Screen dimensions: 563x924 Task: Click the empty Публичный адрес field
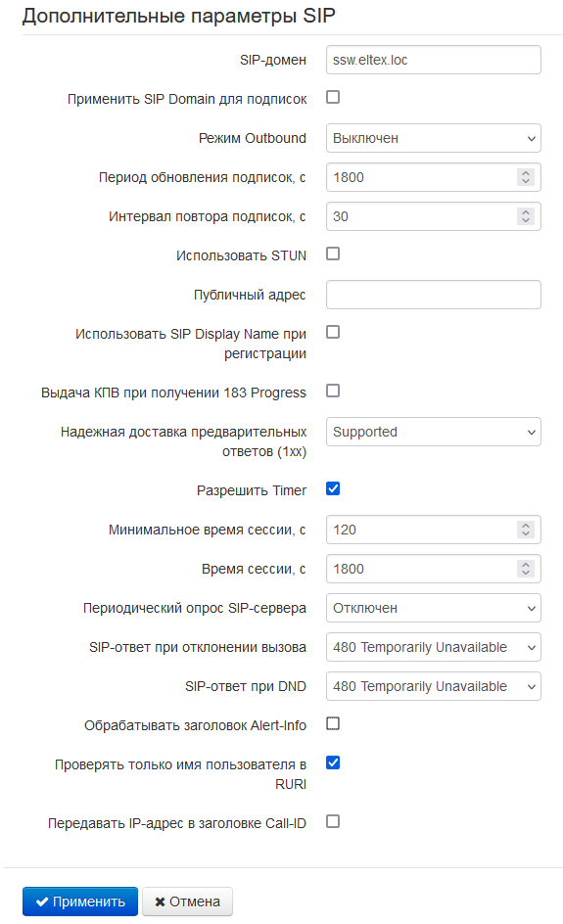(434, 295)
